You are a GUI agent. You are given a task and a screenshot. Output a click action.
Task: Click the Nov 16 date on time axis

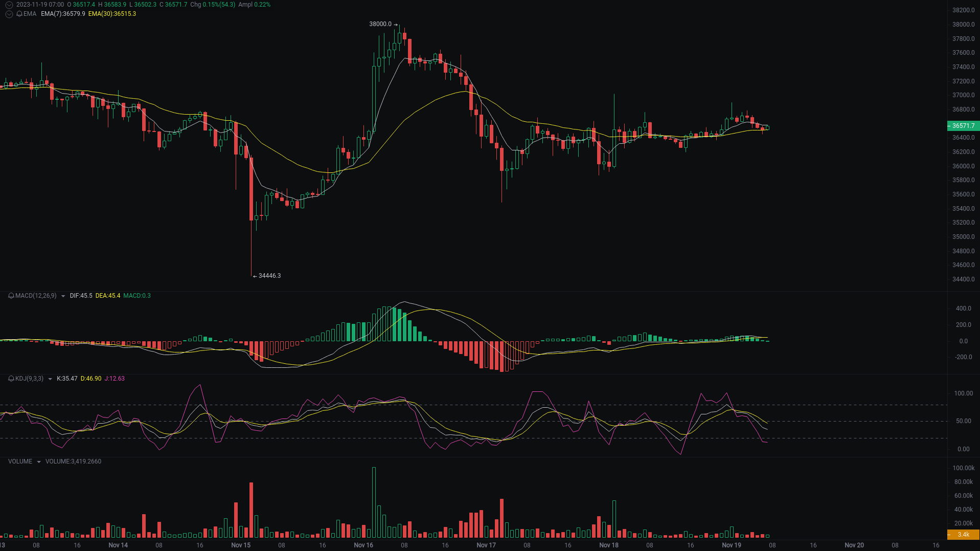pos(363,545)
